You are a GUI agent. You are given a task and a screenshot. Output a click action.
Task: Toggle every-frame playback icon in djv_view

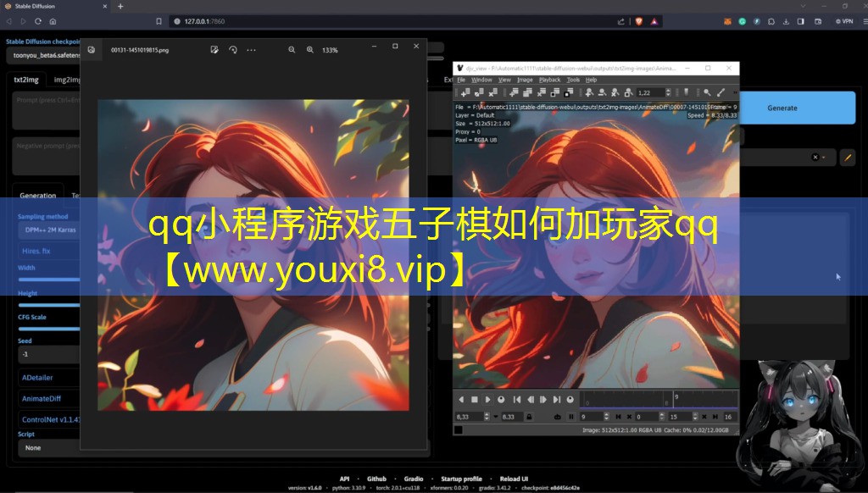[558, 418]
